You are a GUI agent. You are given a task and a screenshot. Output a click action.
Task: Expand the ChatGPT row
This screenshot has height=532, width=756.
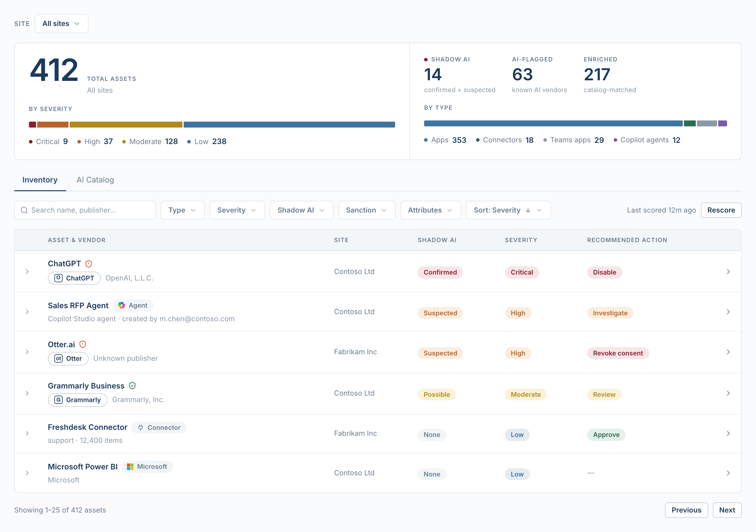[x=27, y=272]
